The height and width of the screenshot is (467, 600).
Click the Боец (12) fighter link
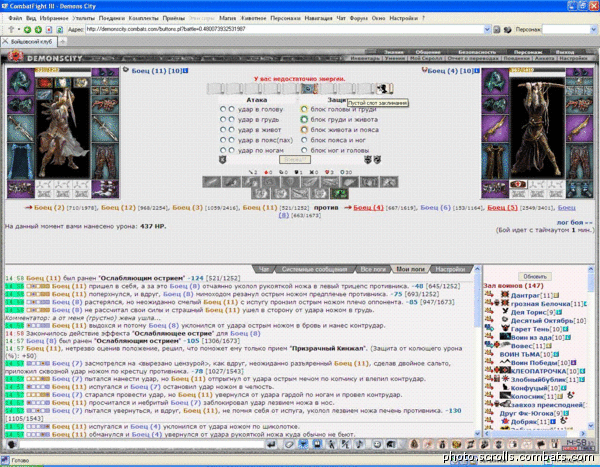[x=118, y=207]
